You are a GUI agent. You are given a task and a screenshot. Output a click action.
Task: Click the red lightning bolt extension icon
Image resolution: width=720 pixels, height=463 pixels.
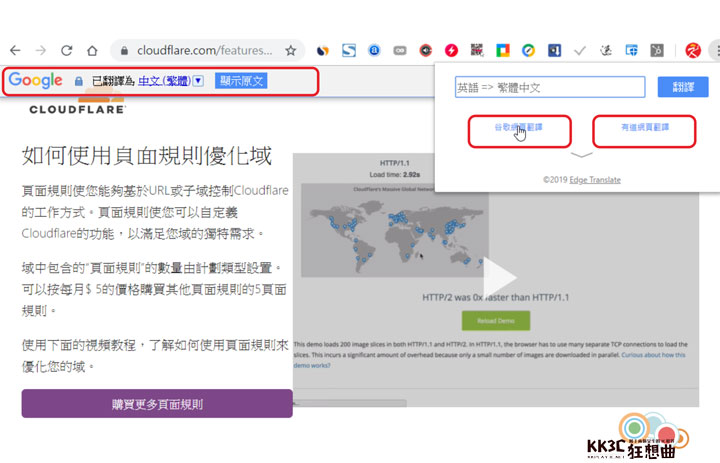(x=451, y=51)
